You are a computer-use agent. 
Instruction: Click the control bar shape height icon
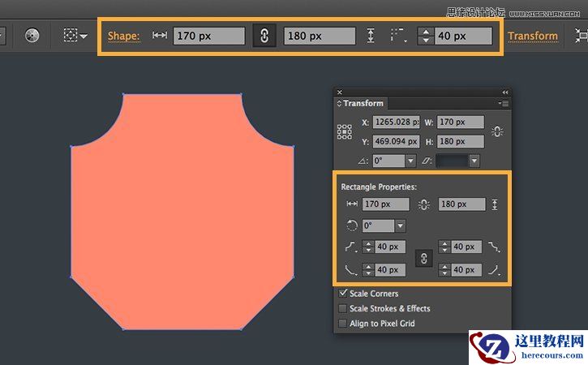(371, 36)
